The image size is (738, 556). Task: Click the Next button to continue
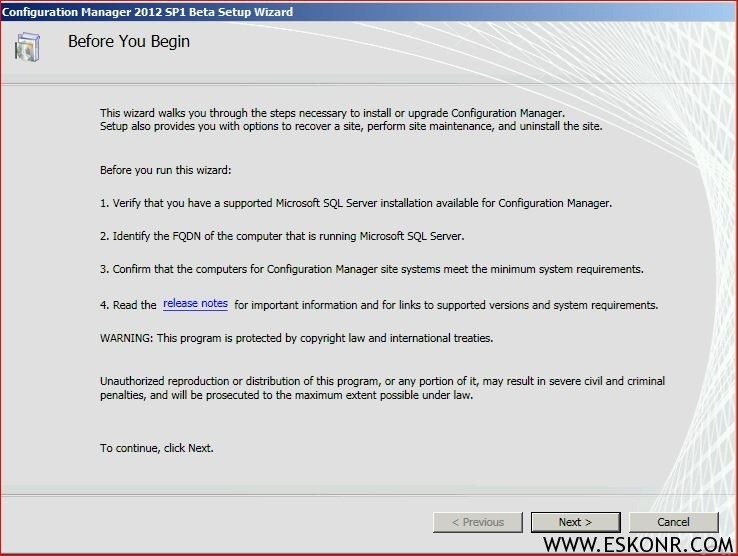pyautogui.click(x=575, y=522)
